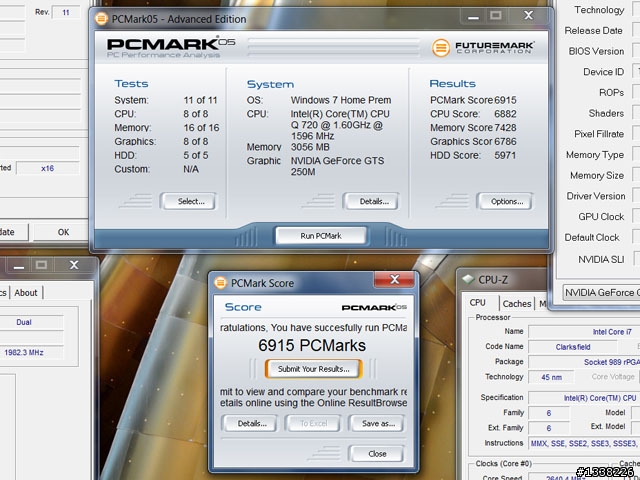640x480 pixels.
Task: Open the Select... tests button
Action: click(x=188, y=201)
